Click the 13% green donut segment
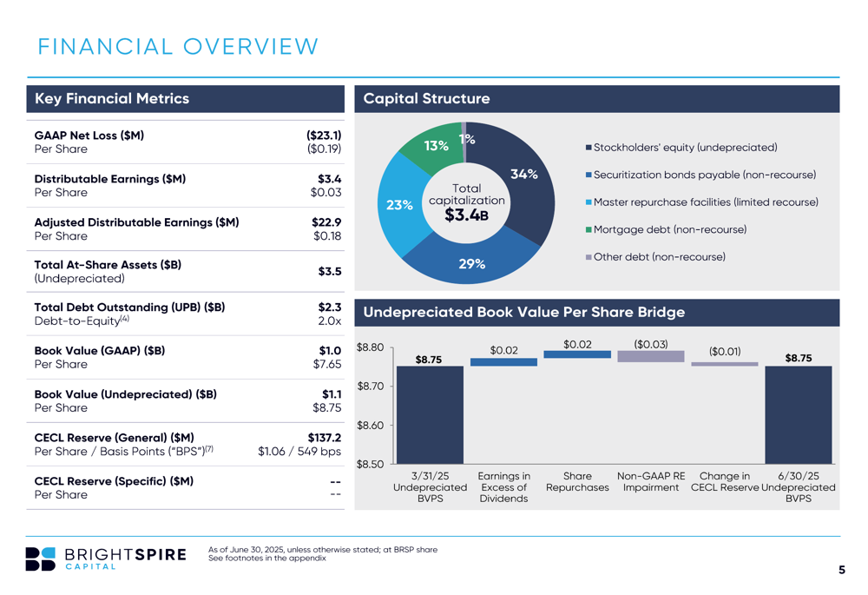The height and width of the screenshot is (595, 868). click(436, 145)
